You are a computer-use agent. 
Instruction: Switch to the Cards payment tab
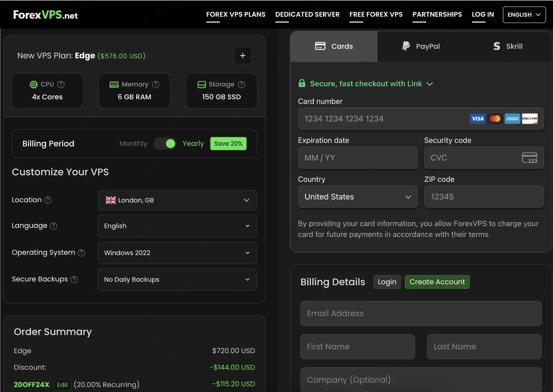(x=334, y=46)
